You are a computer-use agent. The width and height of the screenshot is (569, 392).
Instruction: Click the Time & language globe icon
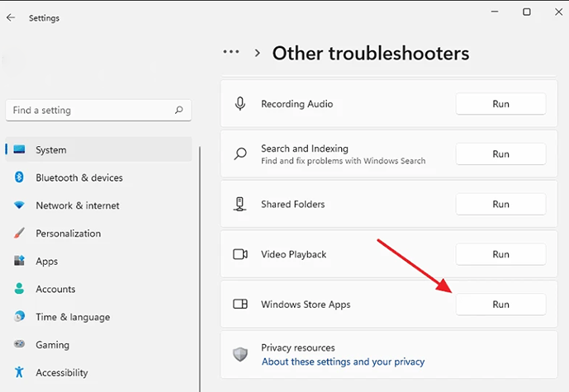coord(19,316)
